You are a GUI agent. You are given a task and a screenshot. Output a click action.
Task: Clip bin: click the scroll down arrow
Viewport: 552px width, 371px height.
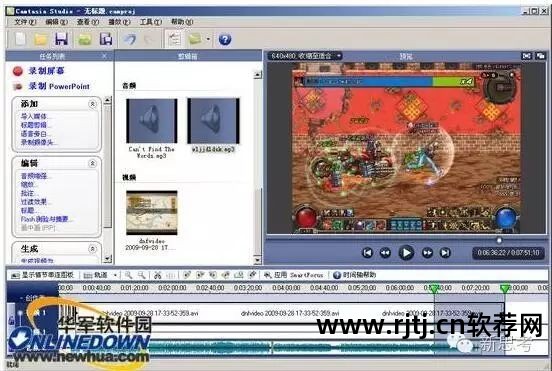pyautogui.click(x=258, y=260)
